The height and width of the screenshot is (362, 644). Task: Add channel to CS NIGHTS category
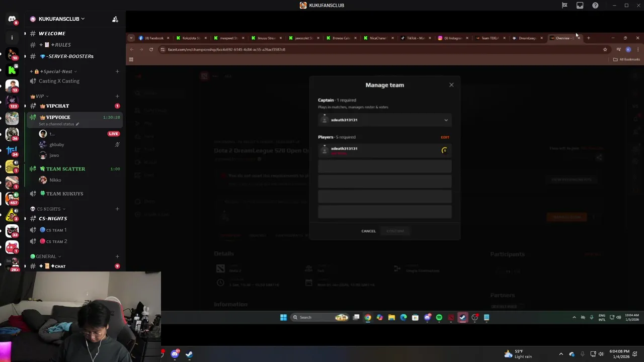[117, 209]
